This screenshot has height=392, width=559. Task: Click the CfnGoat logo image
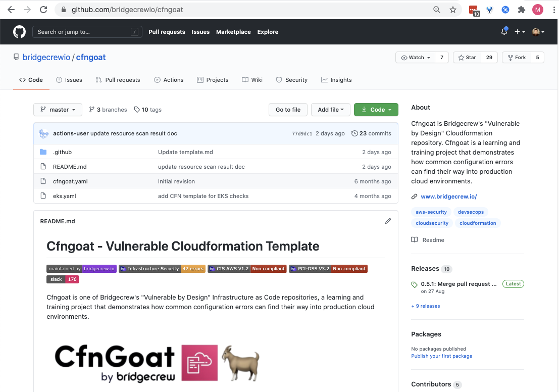coord(157,363)
